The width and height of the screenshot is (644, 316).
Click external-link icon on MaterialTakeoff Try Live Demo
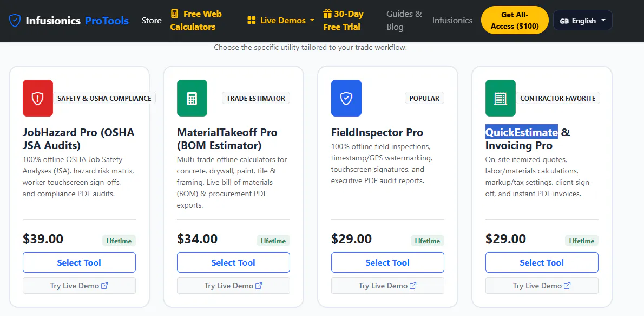tap(259, 286)
